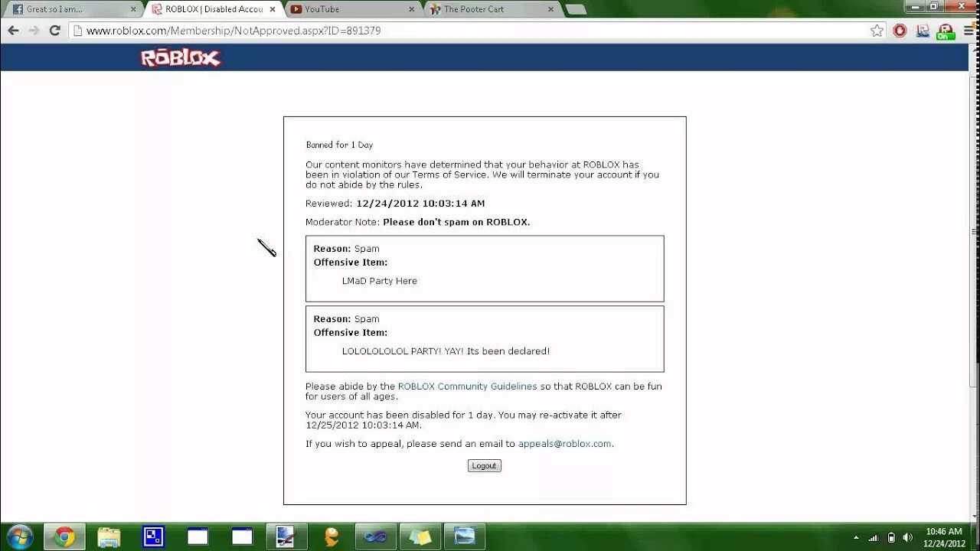
Task: Open the Chrome hamburger menu
Action: click(969, 31)
